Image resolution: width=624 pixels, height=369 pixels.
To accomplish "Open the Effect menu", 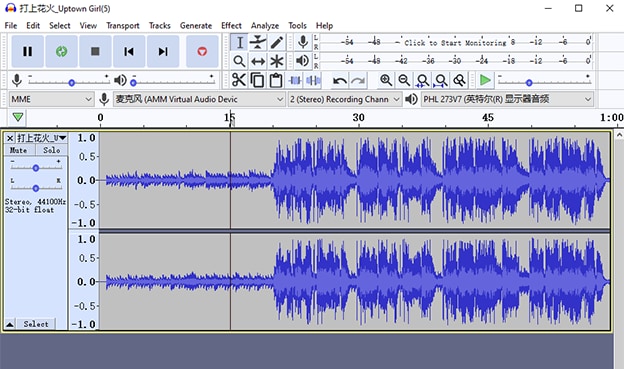I will [x=231, y=25].
